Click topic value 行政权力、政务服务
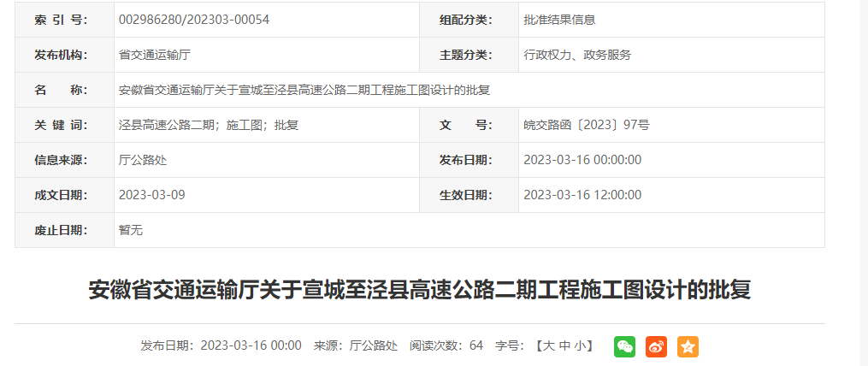The width and height of the screenshot is (868, 366). tap(577, 55)
